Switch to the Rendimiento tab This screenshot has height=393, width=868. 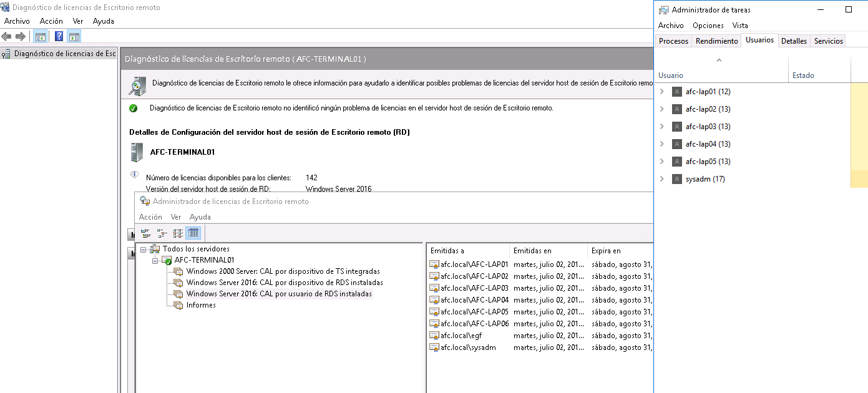tap(717, 41)
